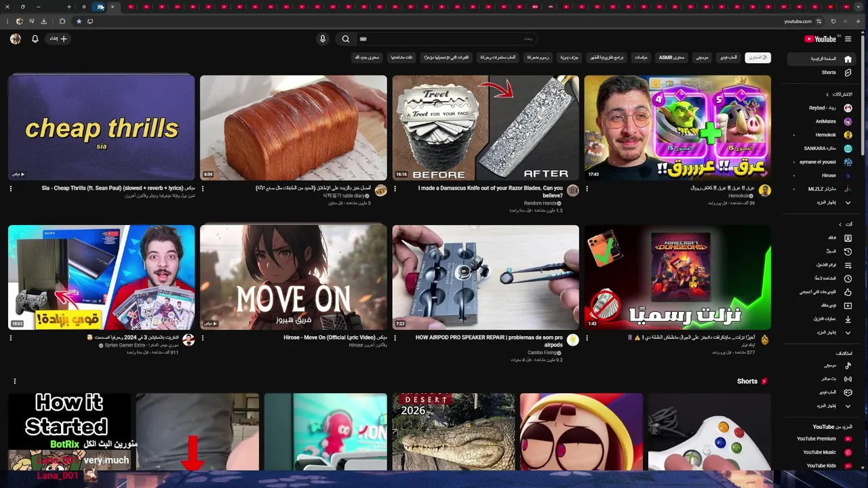
Task: Open Shorts in the sidebar
Action: [823, 73]
